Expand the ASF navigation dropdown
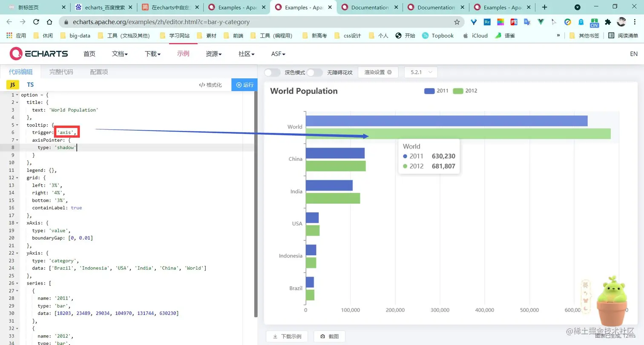The image size is (644, 345). [278, 54]
